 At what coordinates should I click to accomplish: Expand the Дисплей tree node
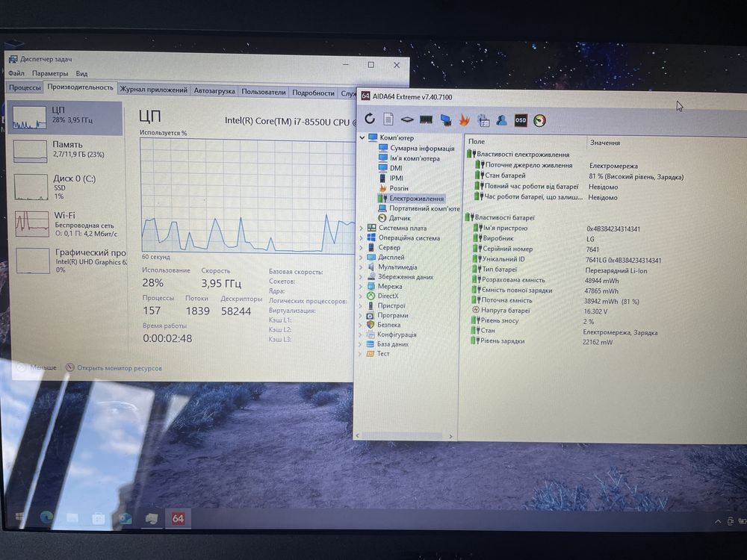[361, 257]
